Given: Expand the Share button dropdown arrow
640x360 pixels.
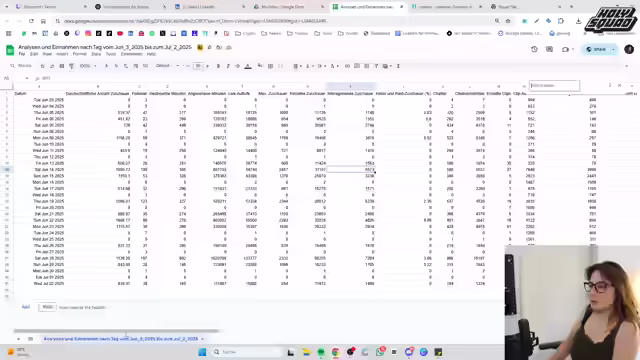Looking at the screenshot, I should pyautogui.click(x=613, y=49).
